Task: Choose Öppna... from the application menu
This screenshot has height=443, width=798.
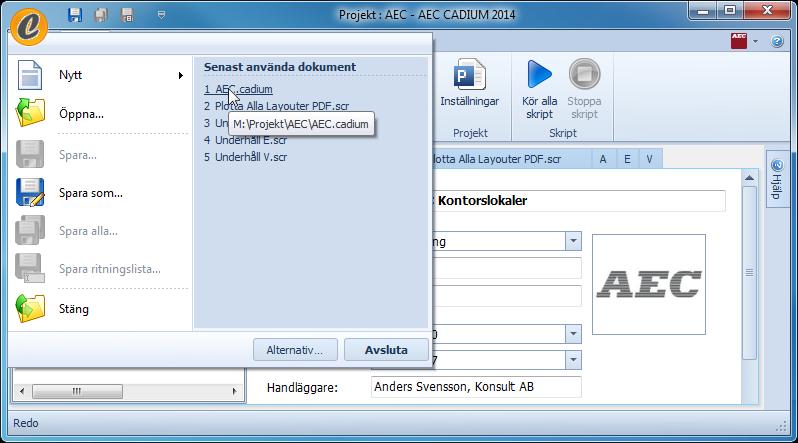Action: (100, 114)
